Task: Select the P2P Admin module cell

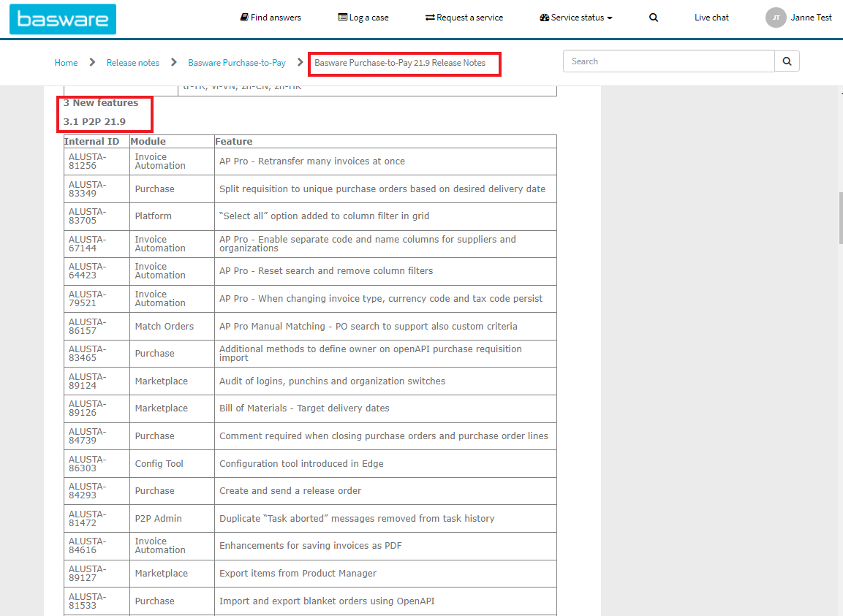Action: 172,519
